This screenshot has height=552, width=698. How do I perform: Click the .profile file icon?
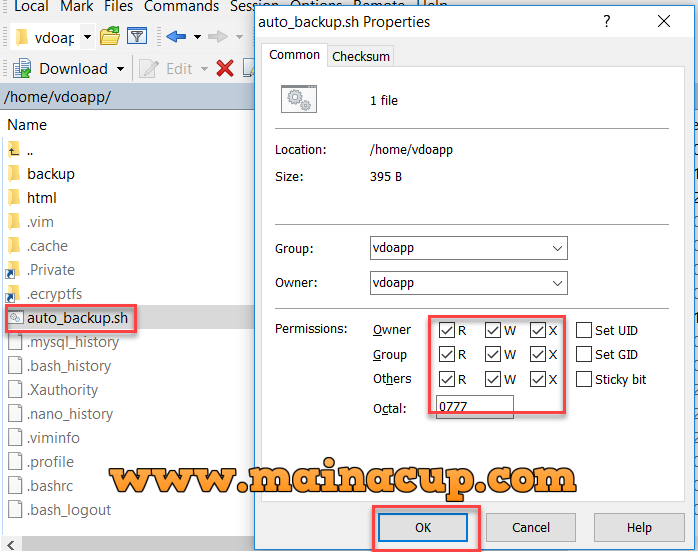[x=15, y=462]
